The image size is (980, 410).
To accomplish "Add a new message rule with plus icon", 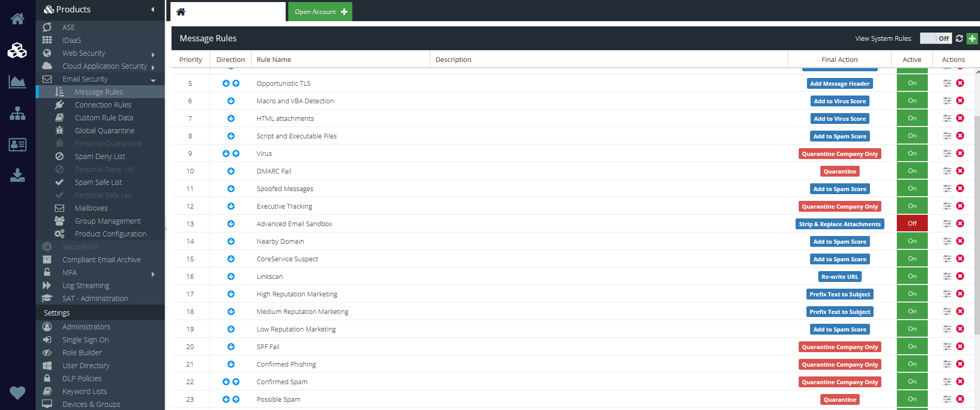I will (x=972, y=38).
